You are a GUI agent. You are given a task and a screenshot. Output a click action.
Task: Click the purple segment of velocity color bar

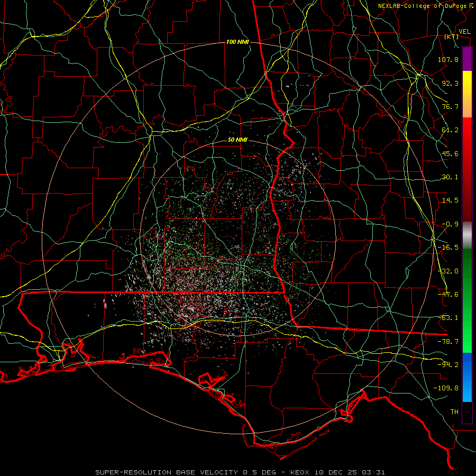pos(467,59)
